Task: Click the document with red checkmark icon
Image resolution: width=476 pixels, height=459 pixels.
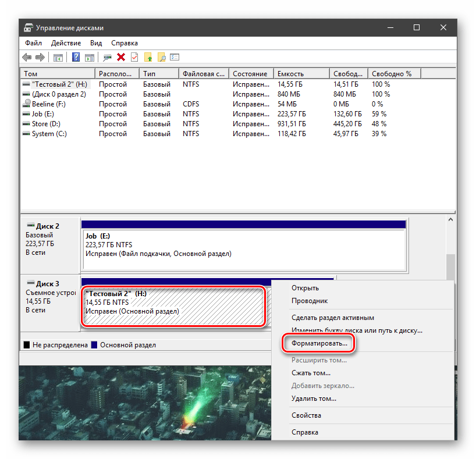Action: 134,57
